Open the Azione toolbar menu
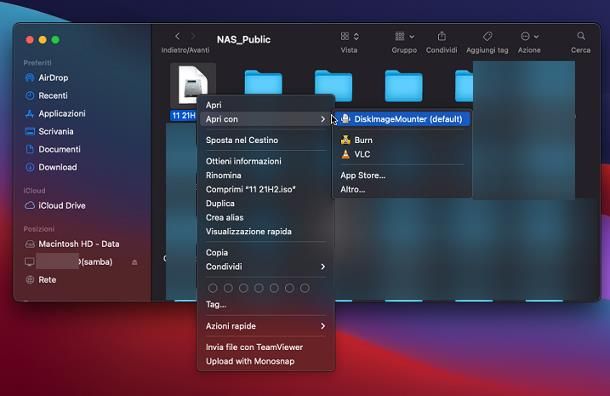 click(x=529, y=36)
